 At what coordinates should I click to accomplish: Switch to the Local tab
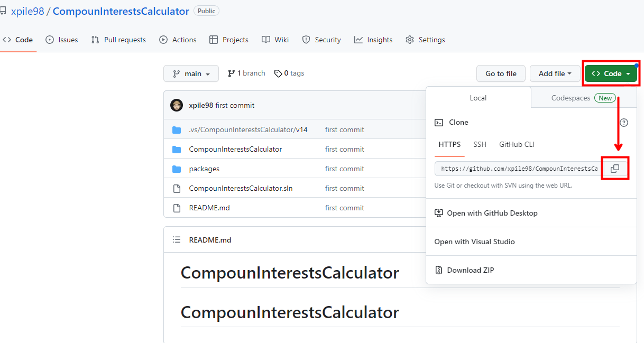(x=478, y=98)
